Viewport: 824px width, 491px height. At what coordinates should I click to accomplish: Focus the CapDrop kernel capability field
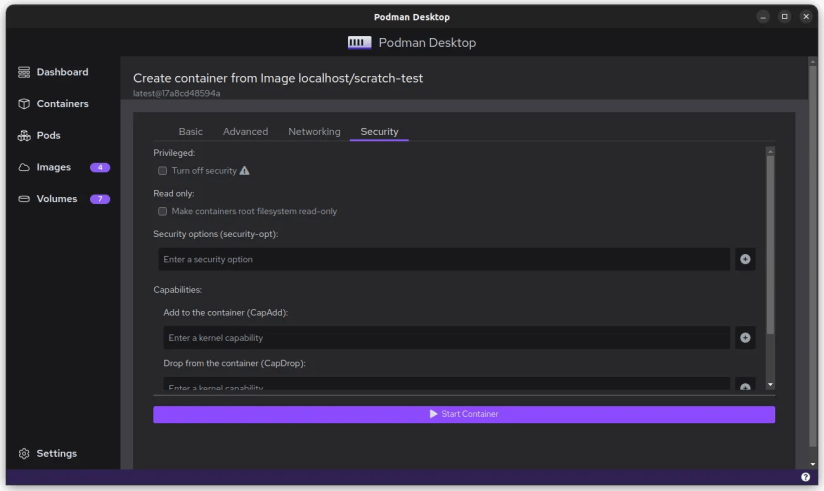(447, 384)
